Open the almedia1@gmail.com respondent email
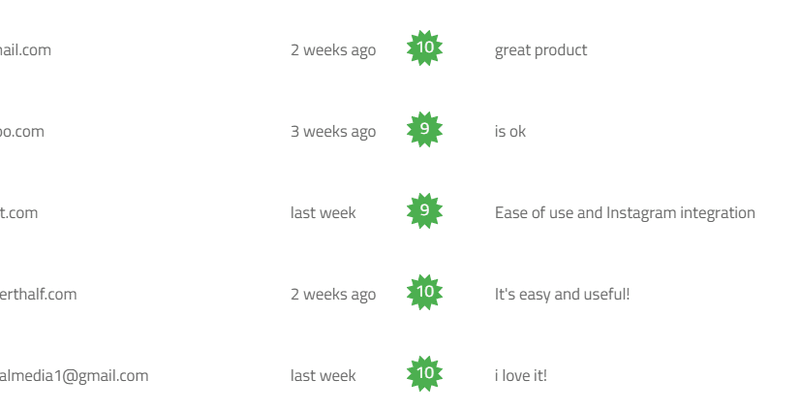Viewport: 800px width, 411px height. pos(74,376)
